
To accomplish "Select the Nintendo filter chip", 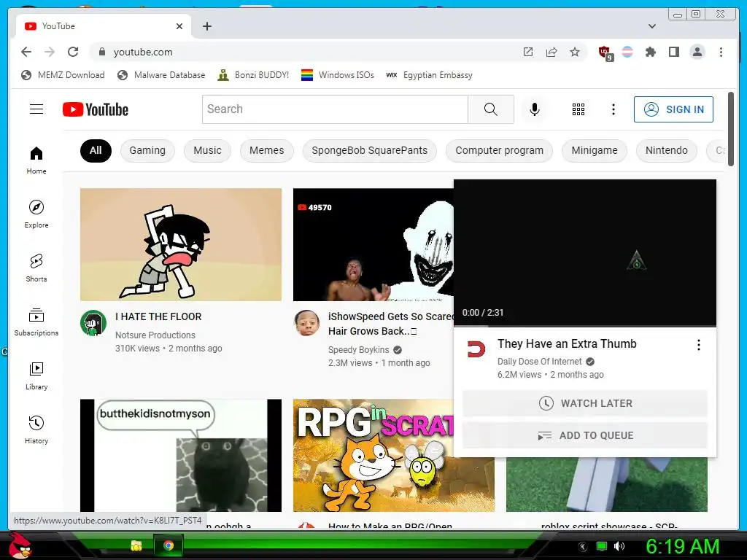I will coord(667,150).
